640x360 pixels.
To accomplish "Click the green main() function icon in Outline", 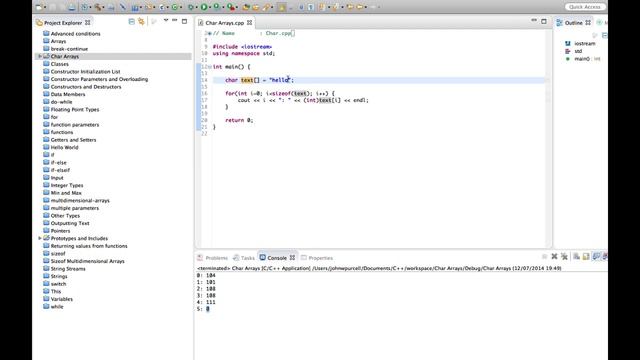I will [568, 59].
